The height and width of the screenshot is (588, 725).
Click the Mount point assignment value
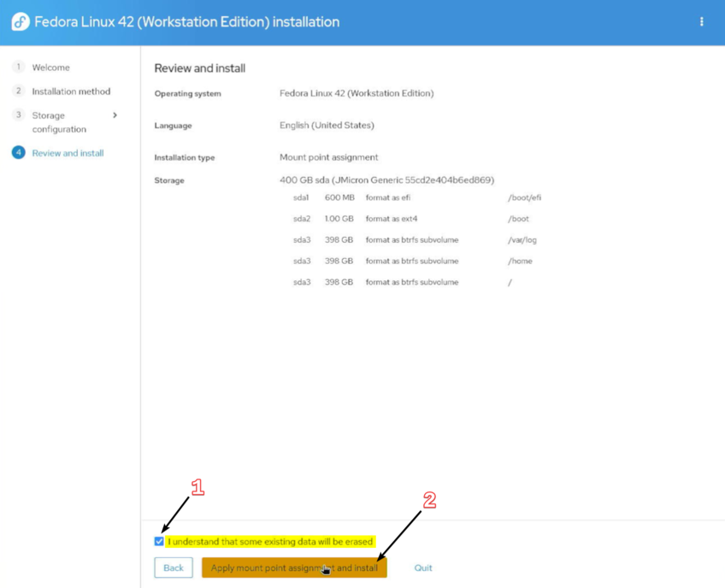[329, 157]
